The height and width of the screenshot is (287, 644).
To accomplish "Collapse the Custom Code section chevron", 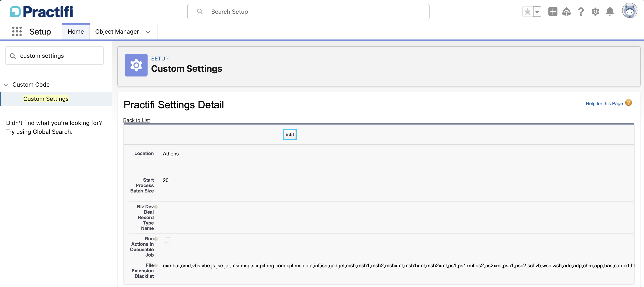I will (6, 85).
